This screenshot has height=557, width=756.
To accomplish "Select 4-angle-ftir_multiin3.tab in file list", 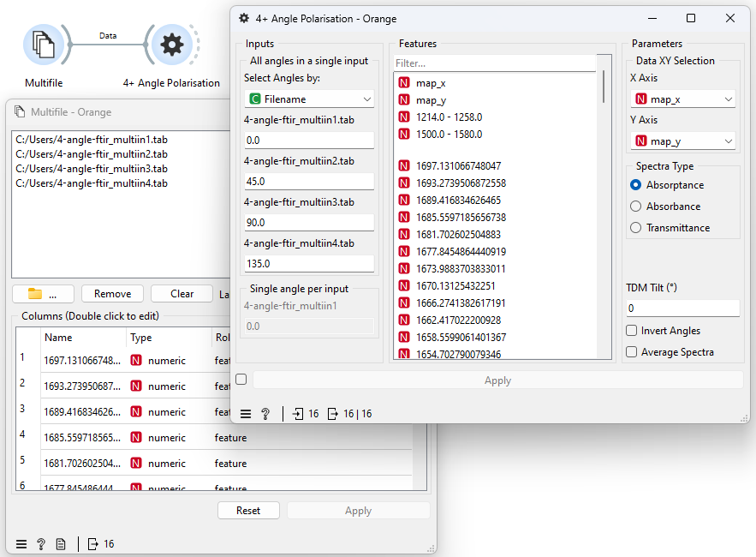I will [x=92, y=169].
